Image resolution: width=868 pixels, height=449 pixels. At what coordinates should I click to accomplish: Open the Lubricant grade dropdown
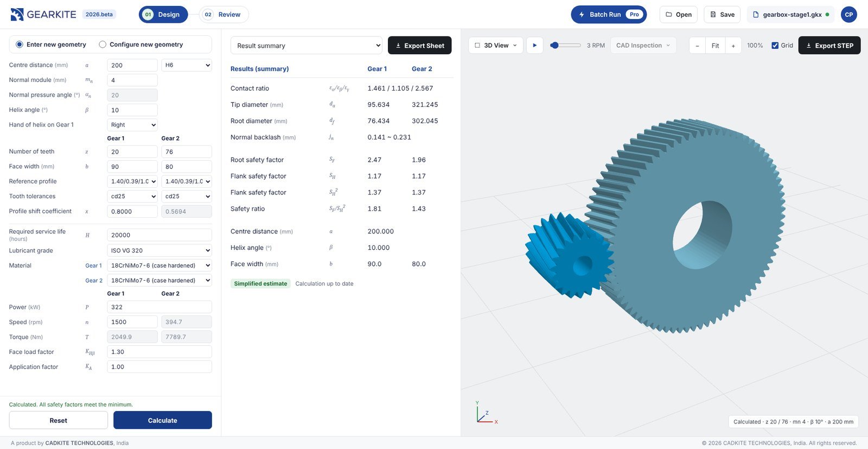[159, 250]
